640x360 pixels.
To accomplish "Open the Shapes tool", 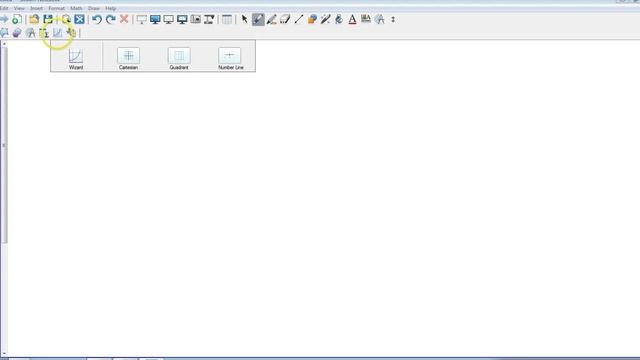I will click(312, 19).
